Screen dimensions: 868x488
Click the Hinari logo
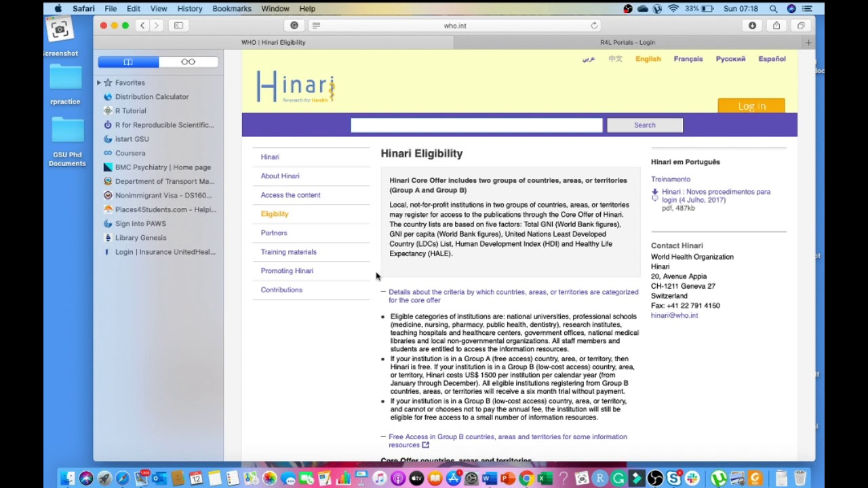pos(296,87)
